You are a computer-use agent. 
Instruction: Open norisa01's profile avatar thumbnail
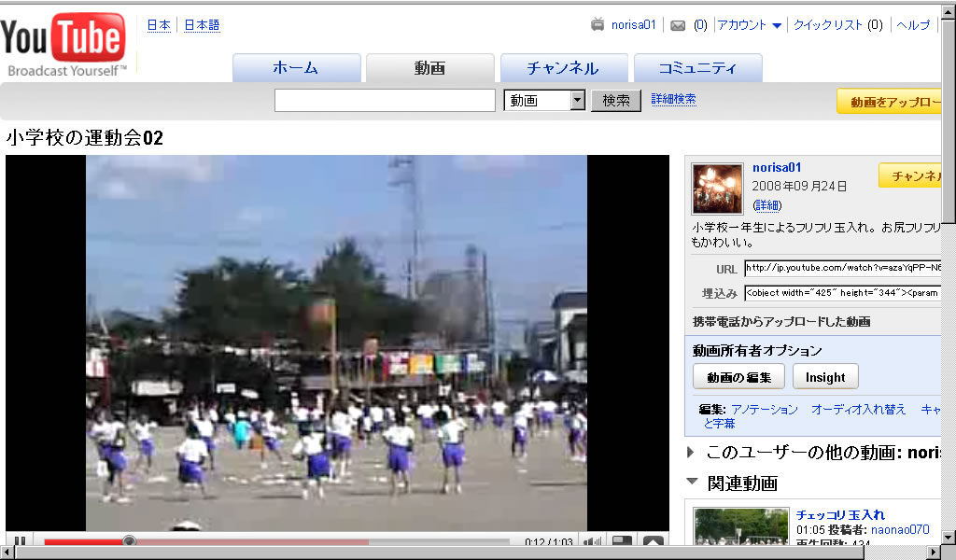[717, 189]
